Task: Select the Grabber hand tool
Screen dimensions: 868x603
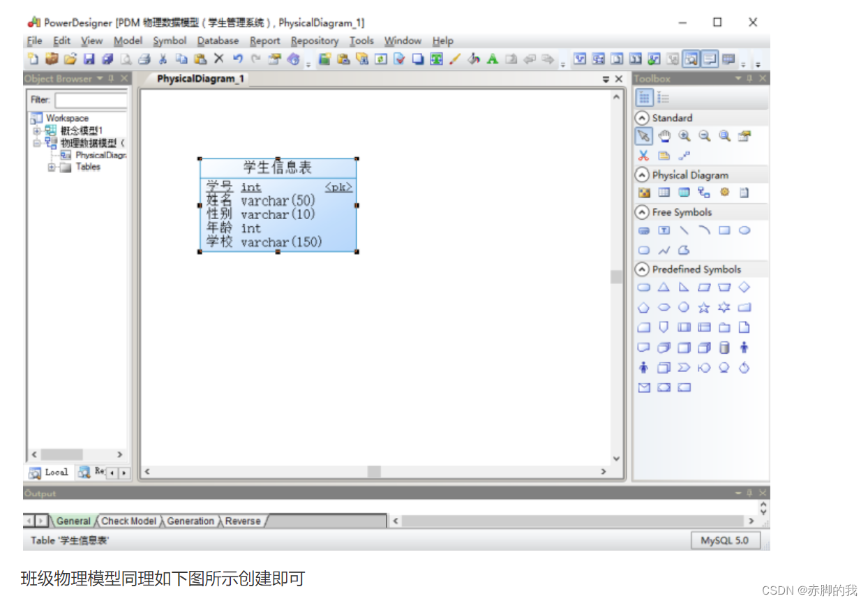Action: pos(664,136)
